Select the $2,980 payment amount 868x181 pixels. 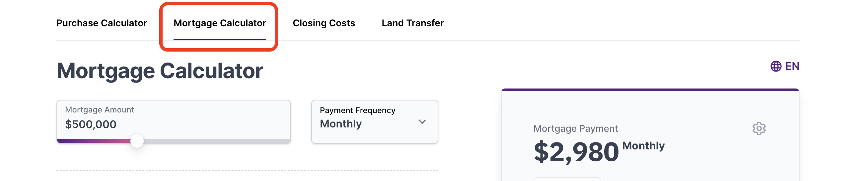click(576, 152)
